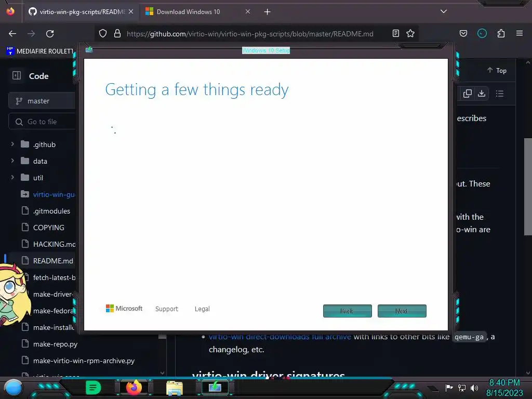Reload the current page
Image resolution: width=532 pixels, height=399 pixels.
pyautogui.click(x=50, y=34)
